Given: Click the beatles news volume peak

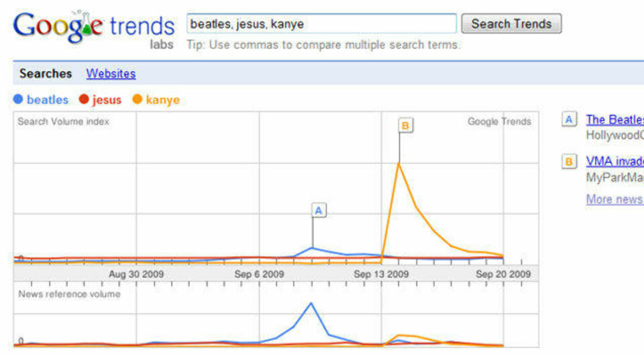Looking at the screenshot, I should (311, 304).
